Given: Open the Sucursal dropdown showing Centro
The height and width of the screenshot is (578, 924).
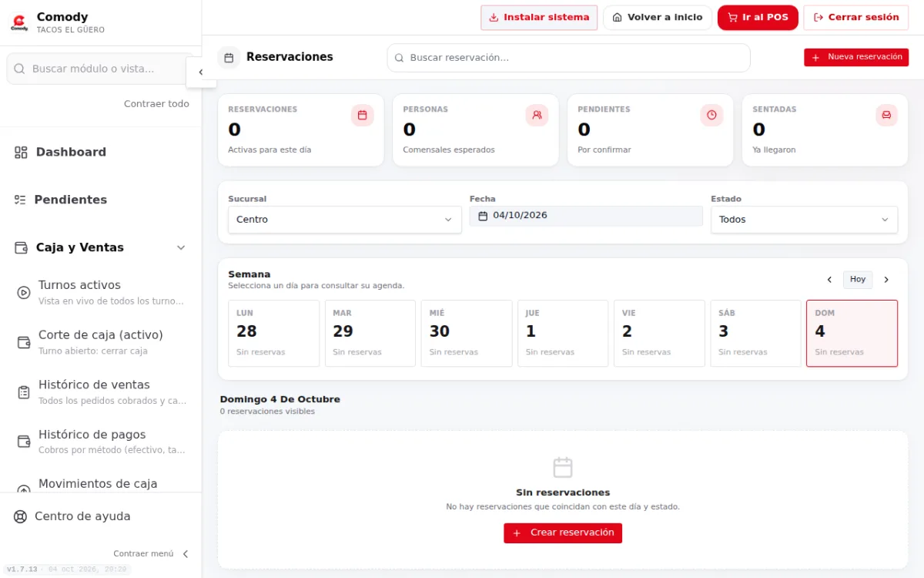Looking at the screenshot, I should point(345,220).
